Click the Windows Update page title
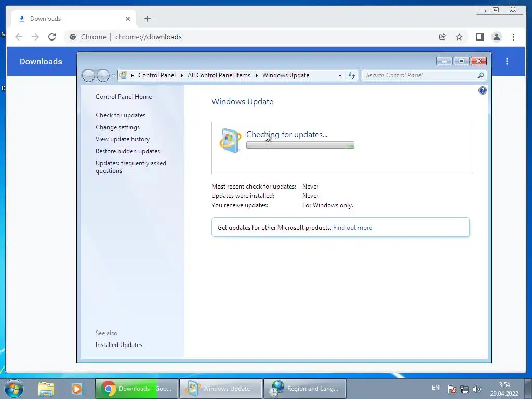Image resolution: width=532 pixels, height=399 pixels. [242, 102]
